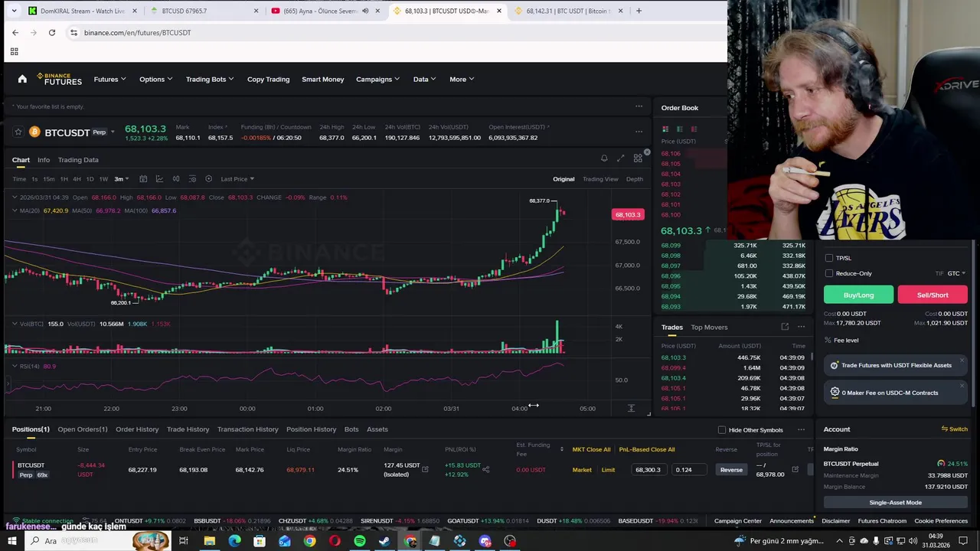Collapse the MA indicator legend row

click(x=14, y=210)
